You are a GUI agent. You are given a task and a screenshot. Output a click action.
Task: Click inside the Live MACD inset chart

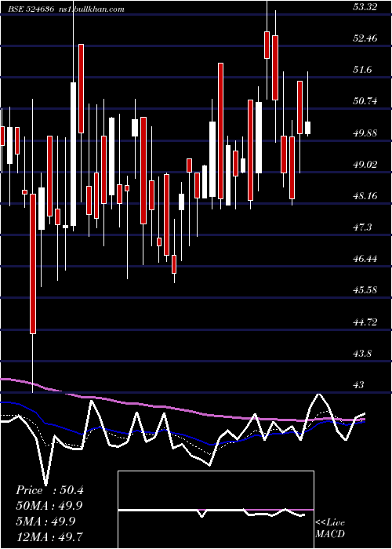216,510
